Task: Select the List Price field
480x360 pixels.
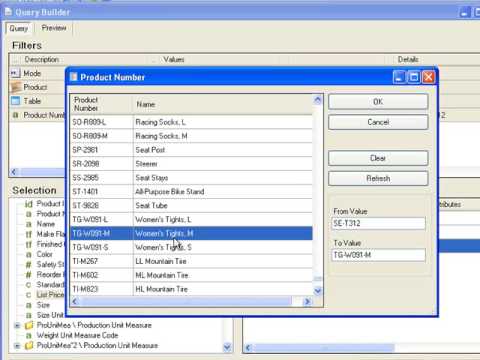Action: (x=50, y=295)
